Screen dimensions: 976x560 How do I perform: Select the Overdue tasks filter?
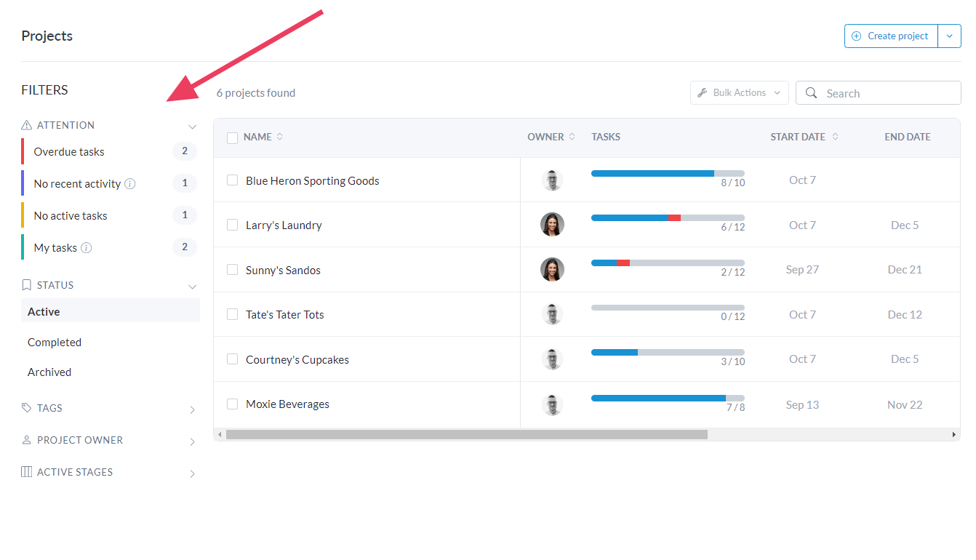pyautogui.click(x=69, y=152)
